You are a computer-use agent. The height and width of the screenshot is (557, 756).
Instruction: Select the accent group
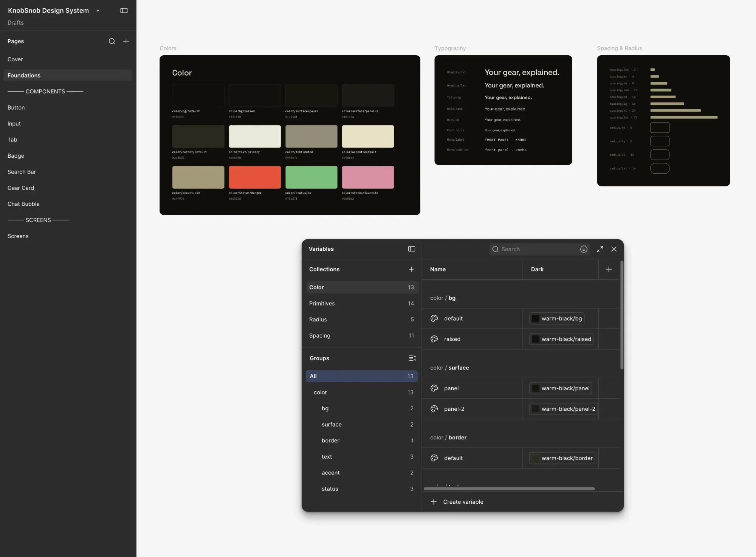[x=361, y=473]
